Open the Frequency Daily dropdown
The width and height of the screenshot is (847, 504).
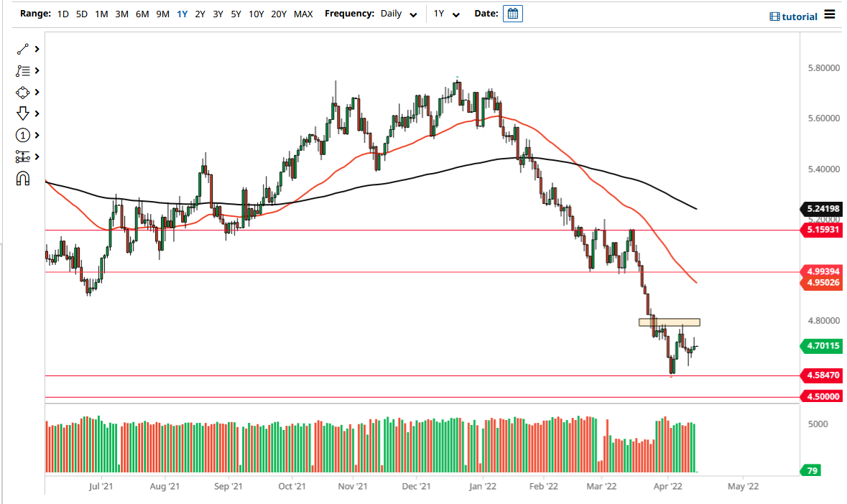[x=399, y=13]
